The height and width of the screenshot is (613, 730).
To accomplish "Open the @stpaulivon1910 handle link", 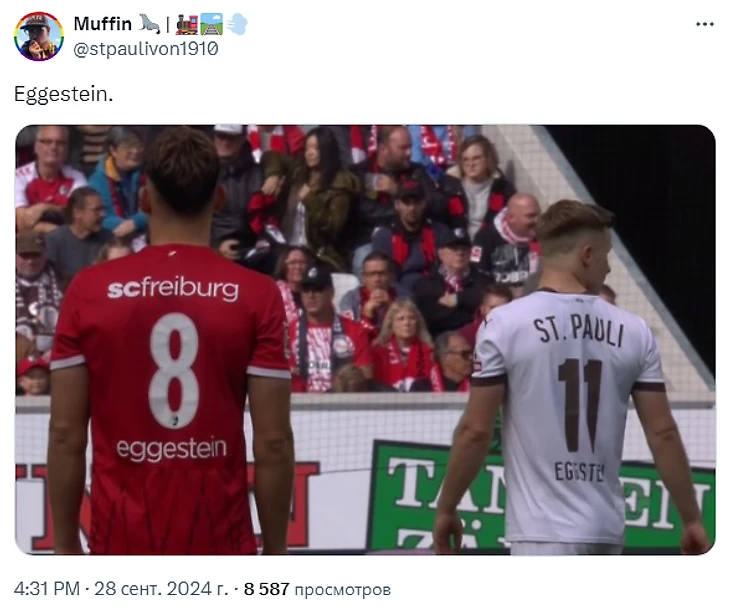I will point(146,49).
